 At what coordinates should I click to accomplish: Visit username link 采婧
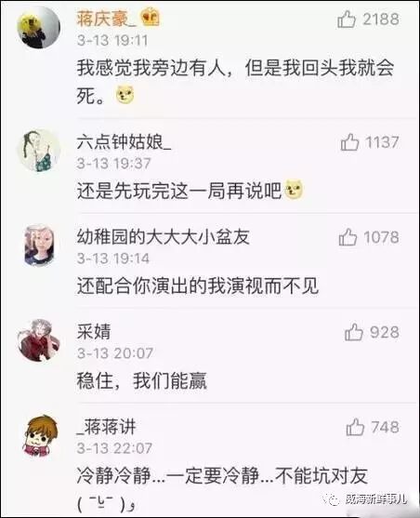[x=94, y=332]
